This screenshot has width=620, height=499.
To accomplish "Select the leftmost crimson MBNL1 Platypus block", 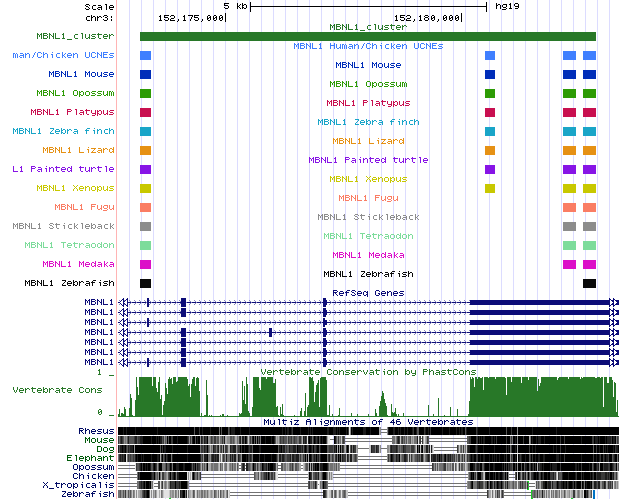I will pos(146,113).
